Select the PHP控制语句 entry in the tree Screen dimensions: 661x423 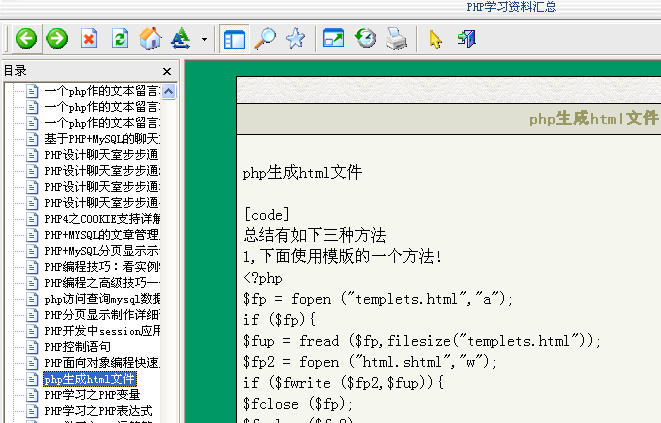[x=76, y=347]
